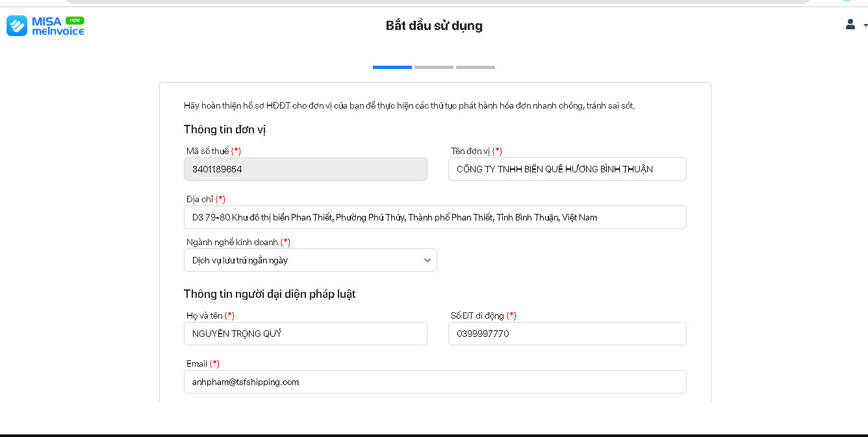The height and width of the screenshot is (437, 868).
Task: Select the first blue progress step bar
Action: pos(392,67)
